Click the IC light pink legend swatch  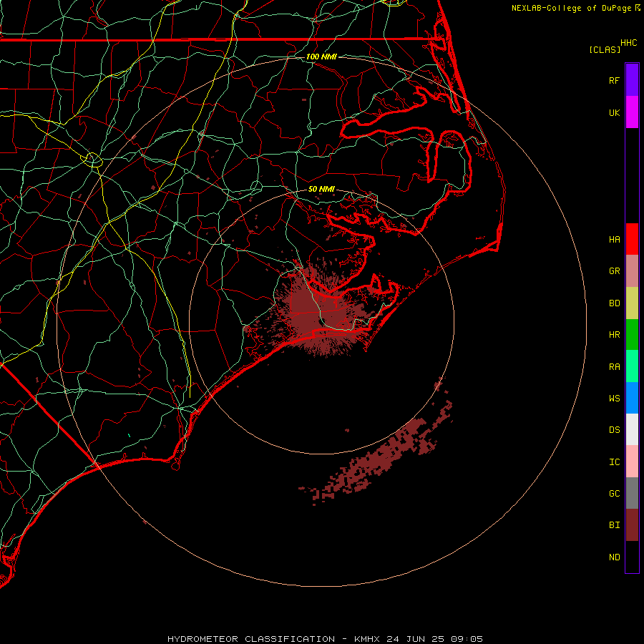click(x=632, y=462)
